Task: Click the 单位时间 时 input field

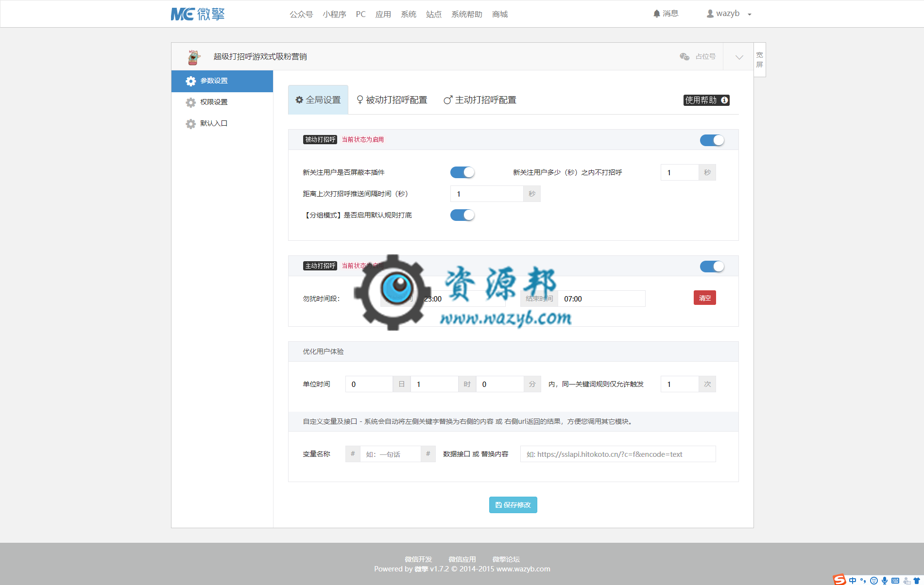Action: [x=434, y=384]
